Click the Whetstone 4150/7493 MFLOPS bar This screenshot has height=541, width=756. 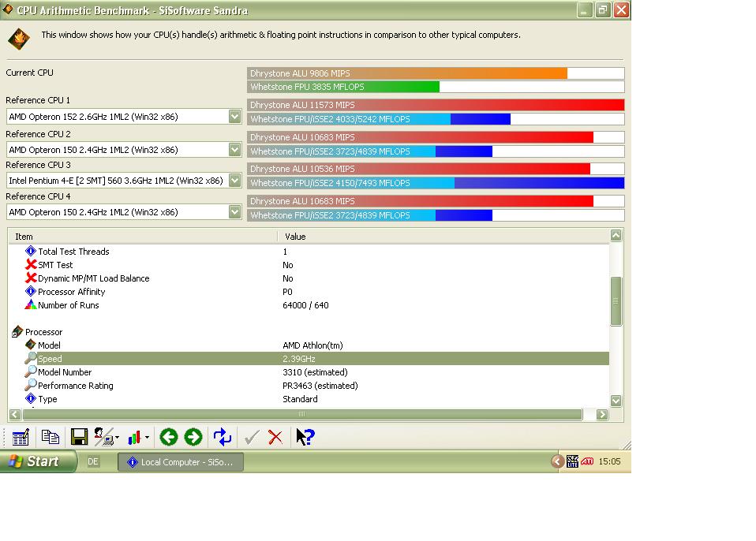tap(436, 183)
